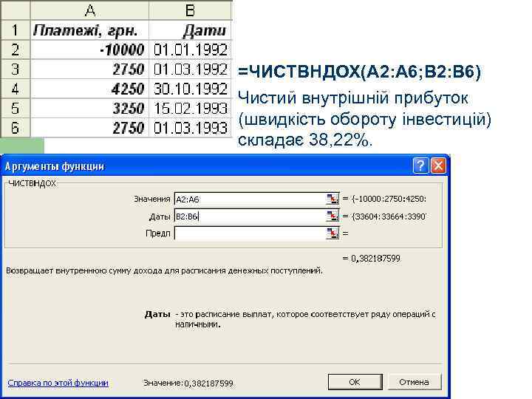Select date cell 01.03.1992
The image size is (532, 399).
pyautogui.click(x=191, y=69)
